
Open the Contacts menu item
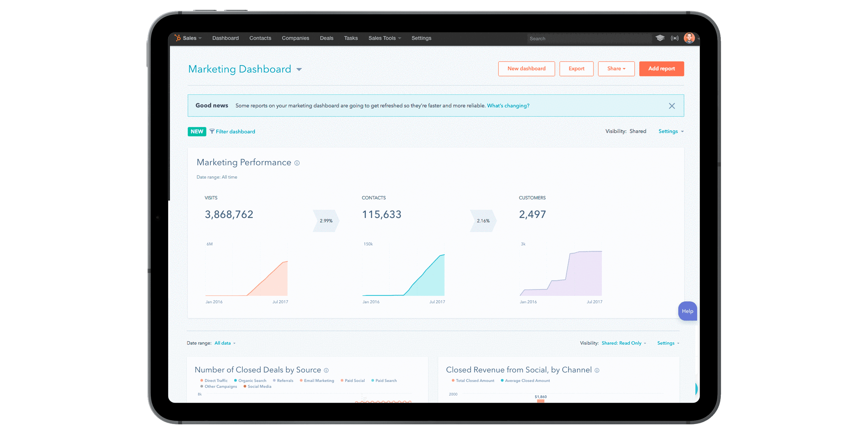click(260, 38)
